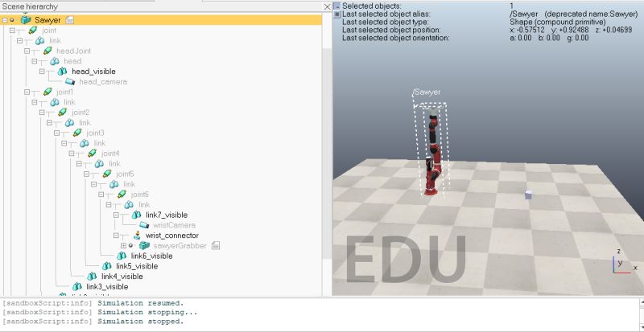Click the 'Scene hierarchy' panel title

[30, 6]
